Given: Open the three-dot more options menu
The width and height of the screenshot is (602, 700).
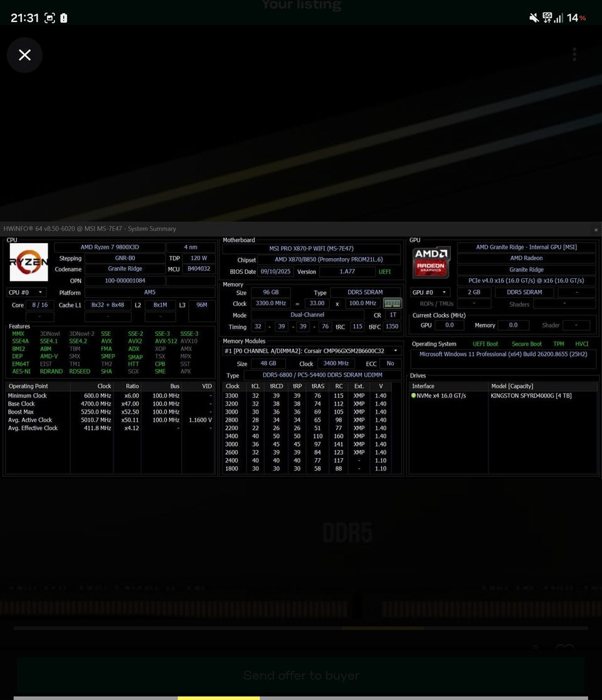Looking at the screenshot, I should click(574, 55).
